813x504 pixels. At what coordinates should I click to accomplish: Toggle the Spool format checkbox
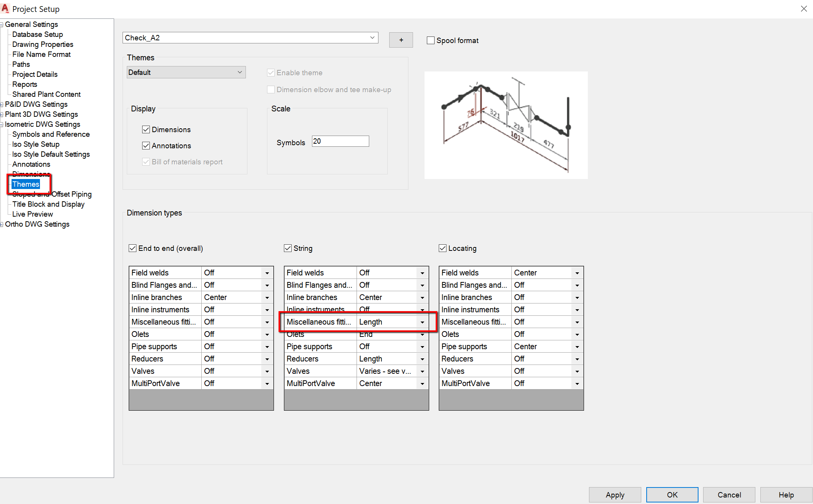[430, 40]
